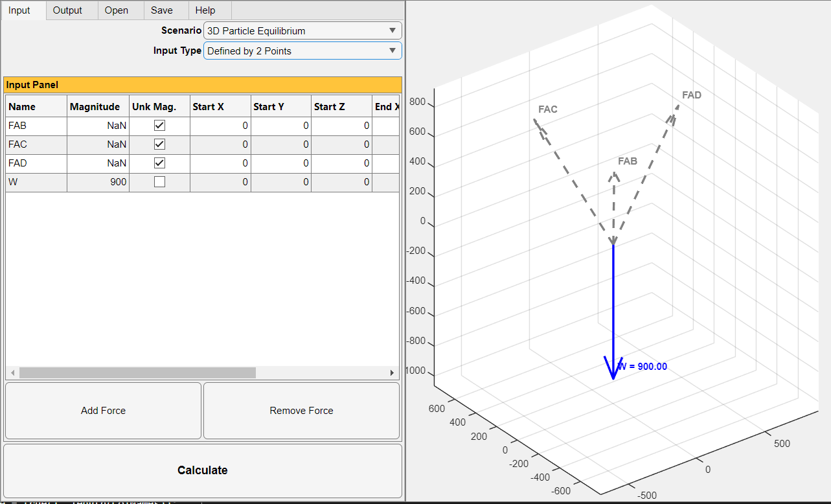
Task: Click the FAB label in the 3D plot
Action: point(628,161)
